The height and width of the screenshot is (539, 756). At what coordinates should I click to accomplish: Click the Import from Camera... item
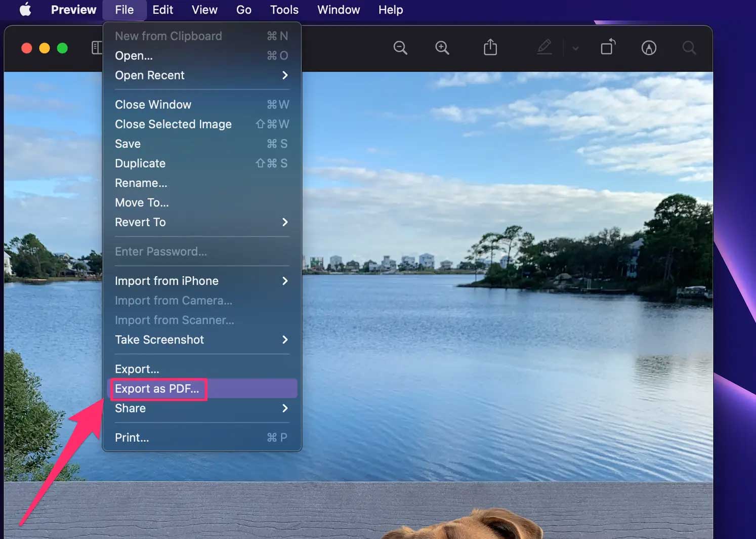coord(202,301)
